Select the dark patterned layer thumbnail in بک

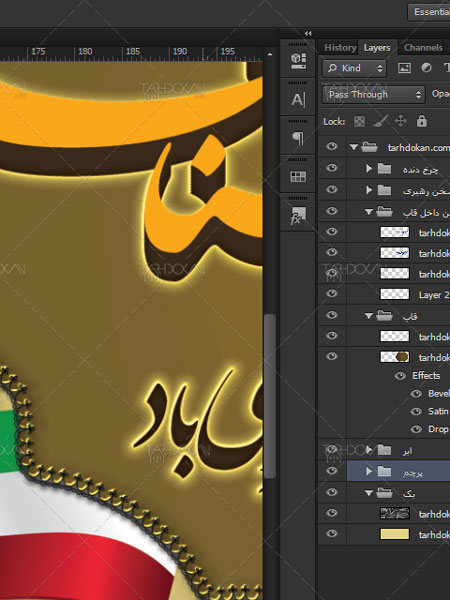[x=395, y=513]
